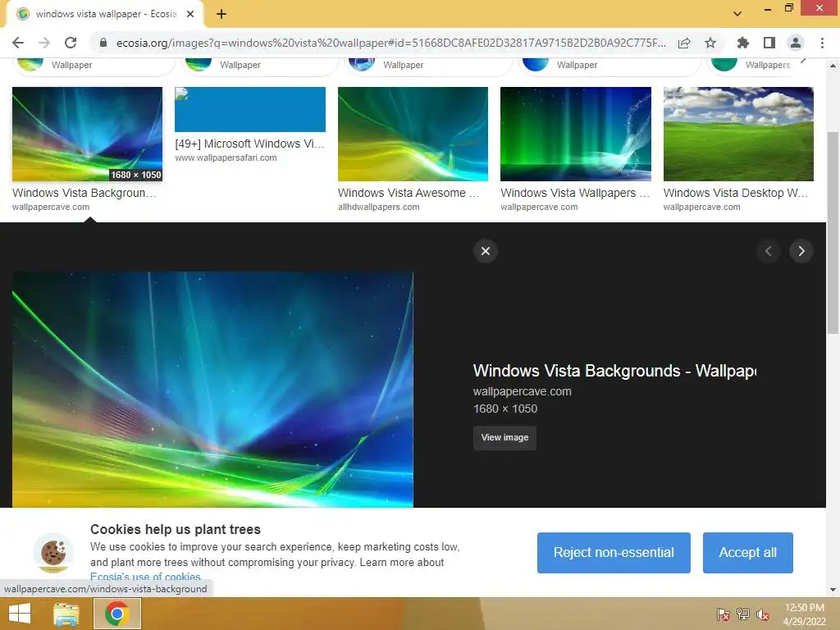Click the page scrollbar down arrow

833,589
